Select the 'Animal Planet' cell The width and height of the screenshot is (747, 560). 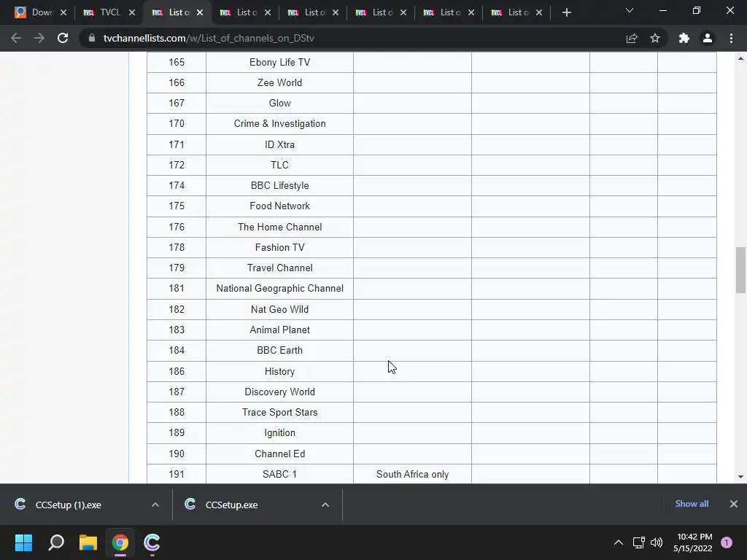(x=279, y=330)
